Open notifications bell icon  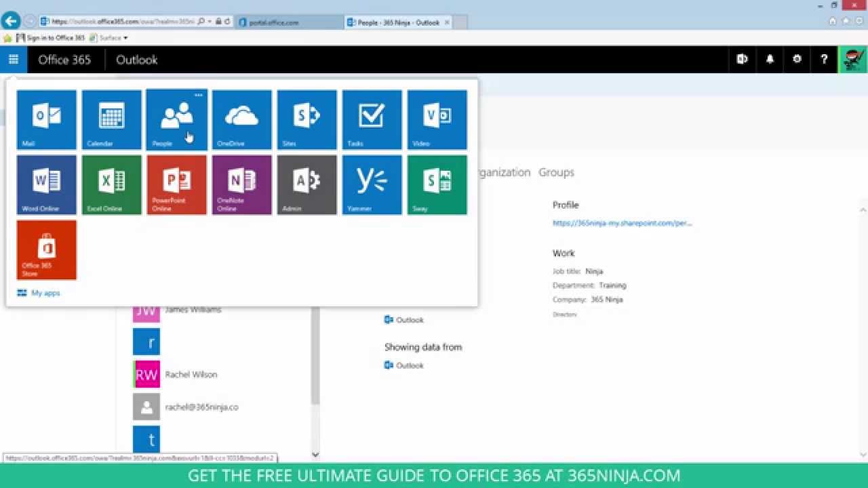tap(770, 60)
